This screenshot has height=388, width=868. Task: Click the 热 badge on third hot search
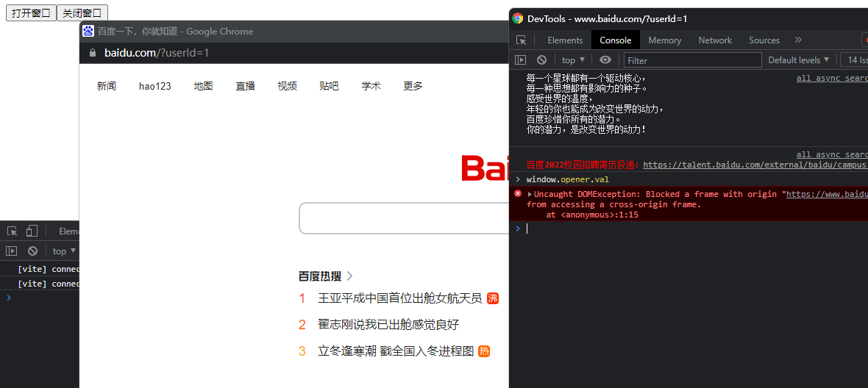[x=484, y=351]
